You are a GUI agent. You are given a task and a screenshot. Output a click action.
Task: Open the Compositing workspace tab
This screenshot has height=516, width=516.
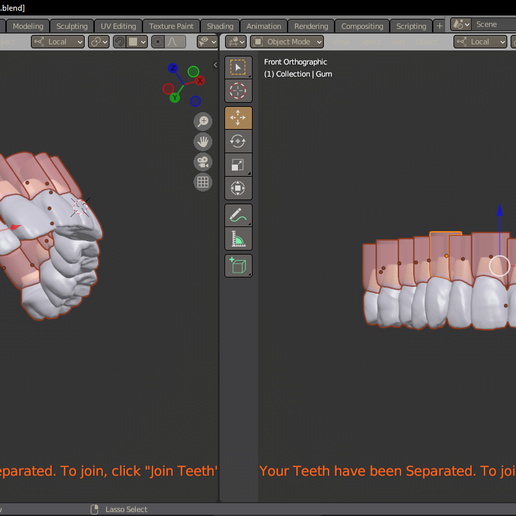(362, 26)
